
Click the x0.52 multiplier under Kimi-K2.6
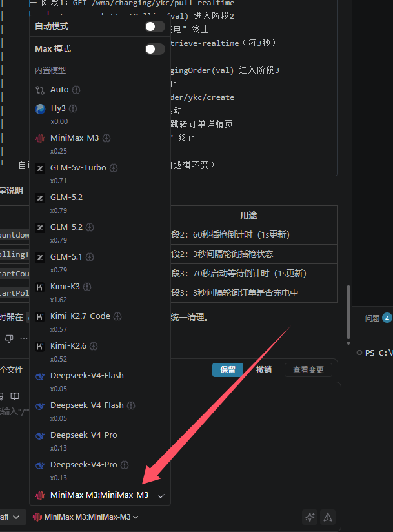58,359
